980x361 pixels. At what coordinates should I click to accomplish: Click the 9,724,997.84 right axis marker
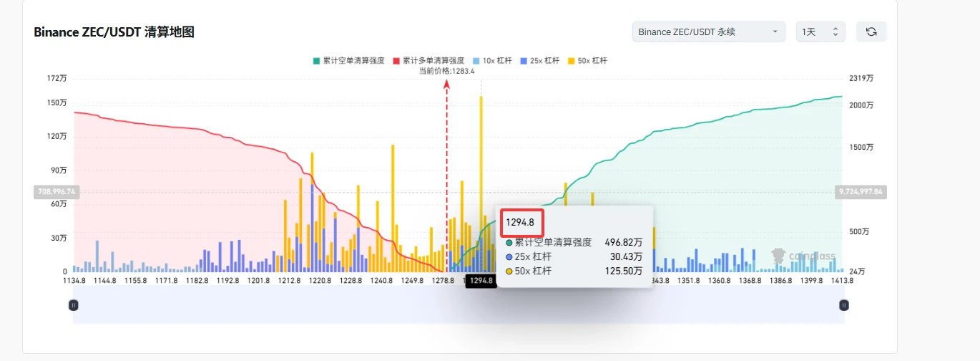click(862, 192)
